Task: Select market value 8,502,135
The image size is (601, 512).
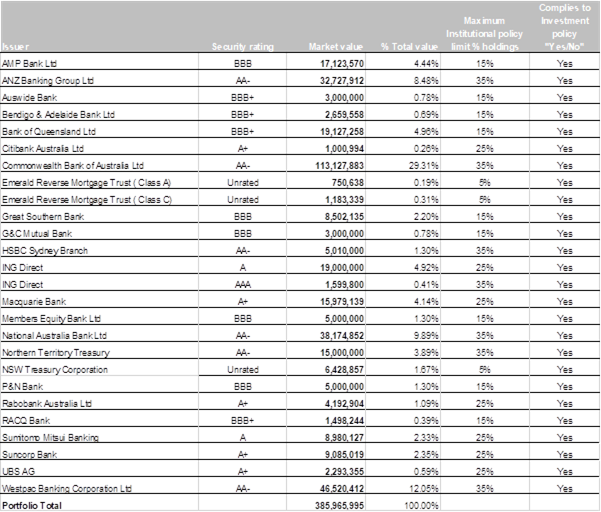Action: pyautogui.click(x=344, y=217)
